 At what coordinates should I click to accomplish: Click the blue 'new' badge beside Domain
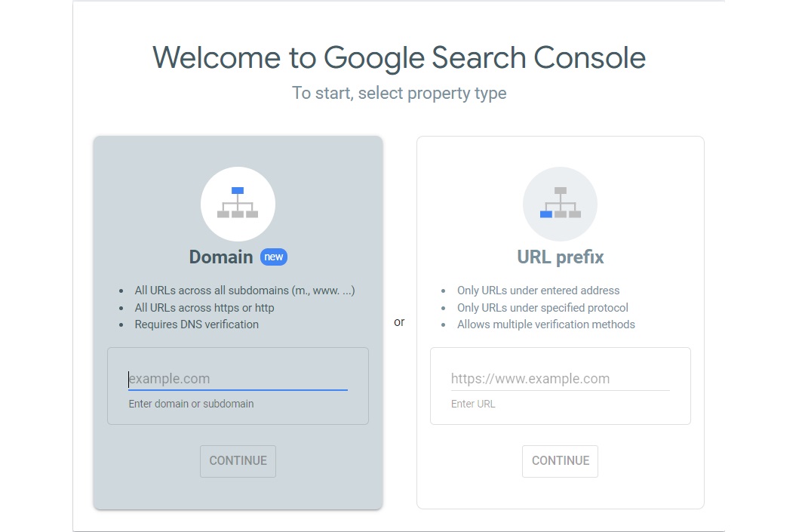pyautogui.click(x=274, y=257)
